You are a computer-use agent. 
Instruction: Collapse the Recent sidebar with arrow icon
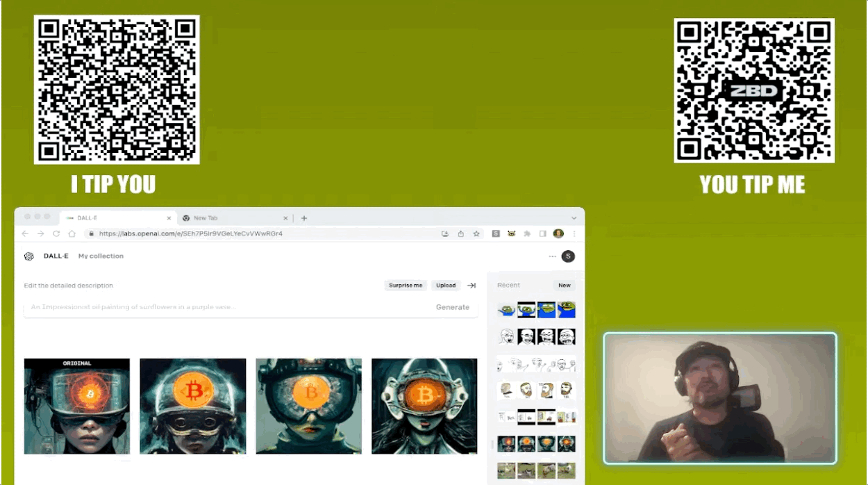(471, 286)
